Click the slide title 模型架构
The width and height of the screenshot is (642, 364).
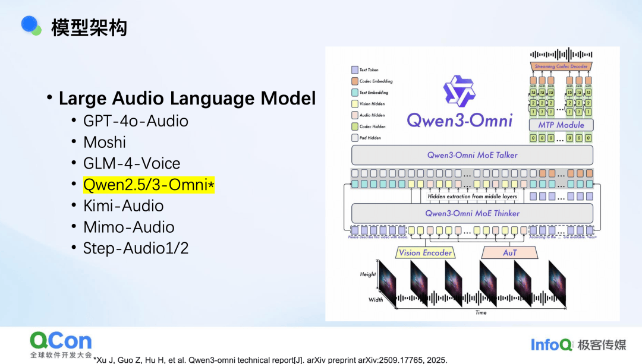(89, 28)
